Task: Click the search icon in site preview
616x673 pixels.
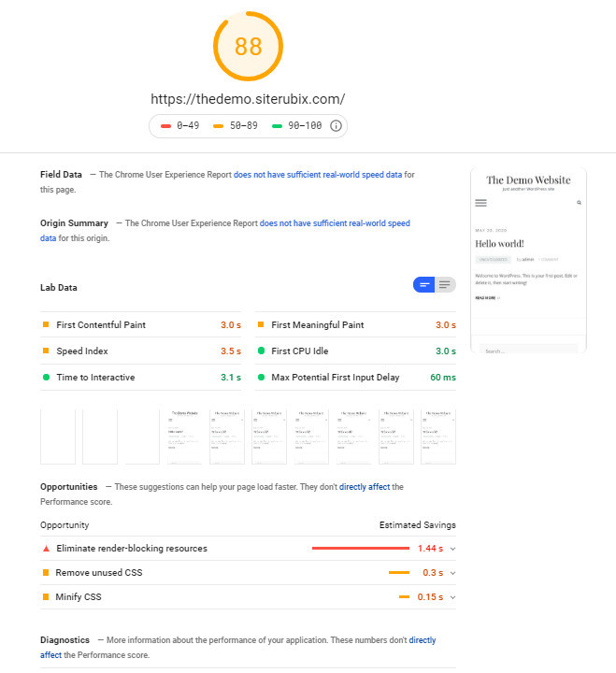Action: click(x=580, y=203)
